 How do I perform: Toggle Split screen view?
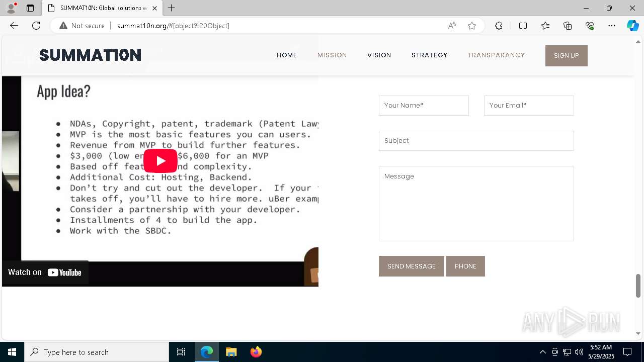[x=523, y=26]
